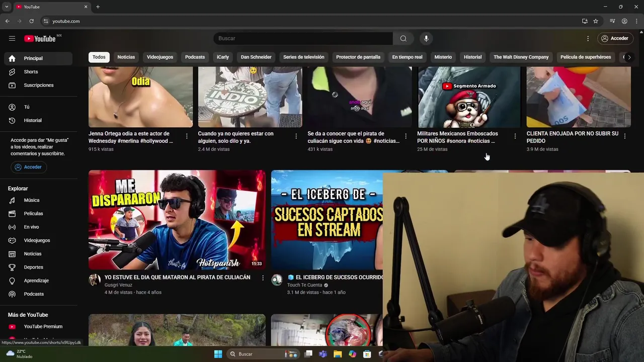Open Microsoft Teams from the taskbar

323,354
